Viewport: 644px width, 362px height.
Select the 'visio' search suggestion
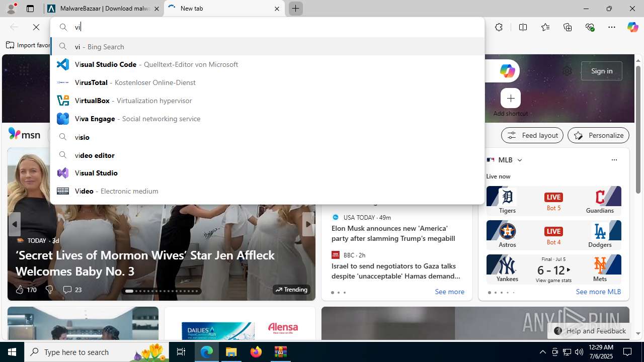[267, 137]
